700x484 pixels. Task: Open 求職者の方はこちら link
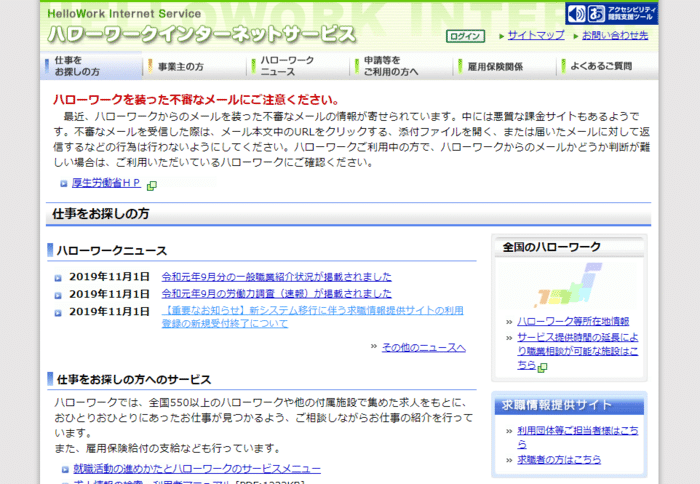point(559,459)
